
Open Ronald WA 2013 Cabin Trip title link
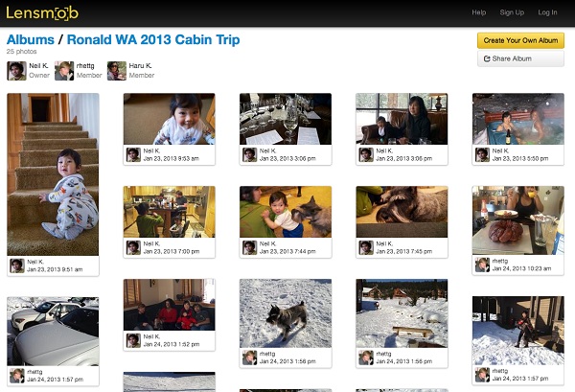[153, 39]
